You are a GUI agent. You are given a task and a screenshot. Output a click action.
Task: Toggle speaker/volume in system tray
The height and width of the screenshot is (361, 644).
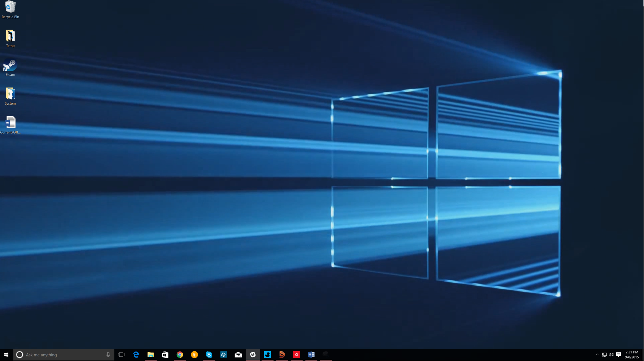tap(611, 355)
